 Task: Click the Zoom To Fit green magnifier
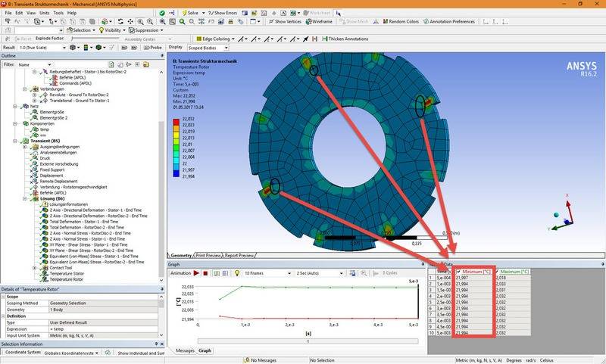[x=182, y=22]
